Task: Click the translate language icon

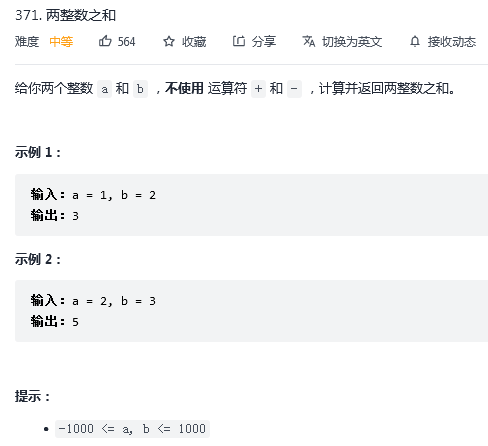Action: pyautogui.click(x=309, y=42)
